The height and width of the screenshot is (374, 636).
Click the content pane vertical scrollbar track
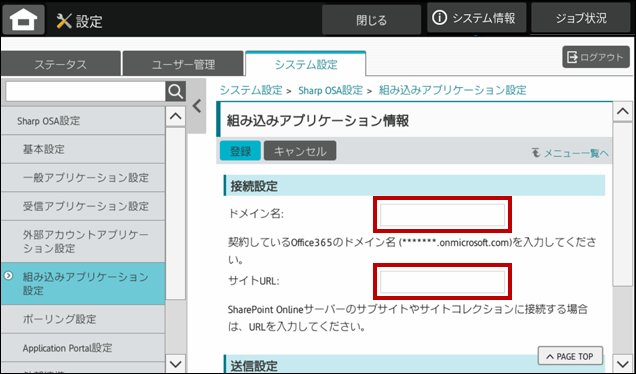point(623,238)
